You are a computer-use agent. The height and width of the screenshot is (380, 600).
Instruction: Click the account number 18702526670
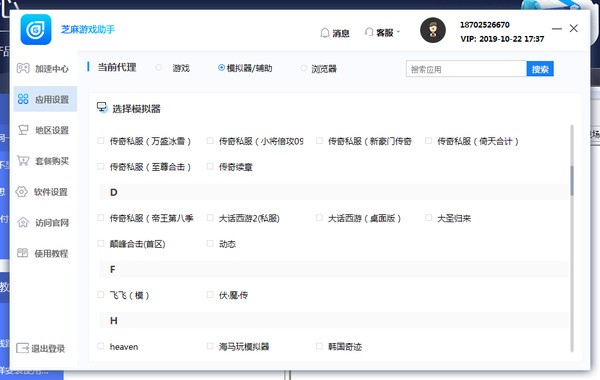tap(484, 25)
